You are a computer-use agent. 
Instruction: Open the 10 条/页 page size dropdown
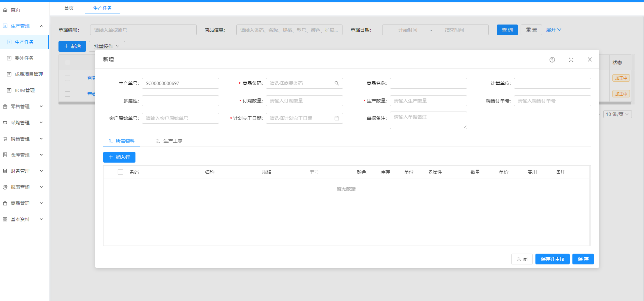click(x=617, y=114)
